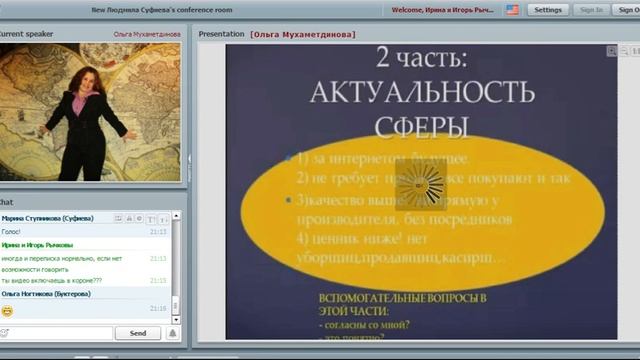Click the chat message input field

60,333
